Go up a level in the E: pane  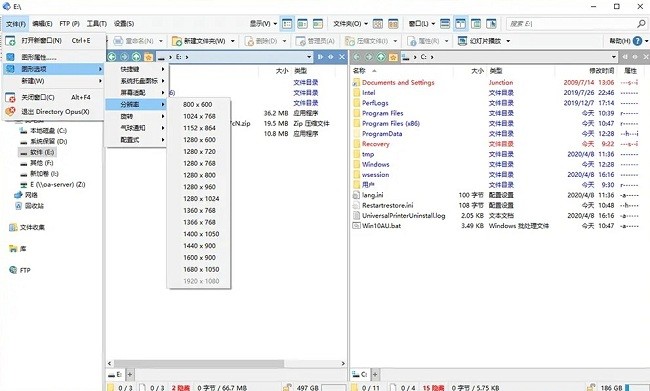[x=136, y=57]
